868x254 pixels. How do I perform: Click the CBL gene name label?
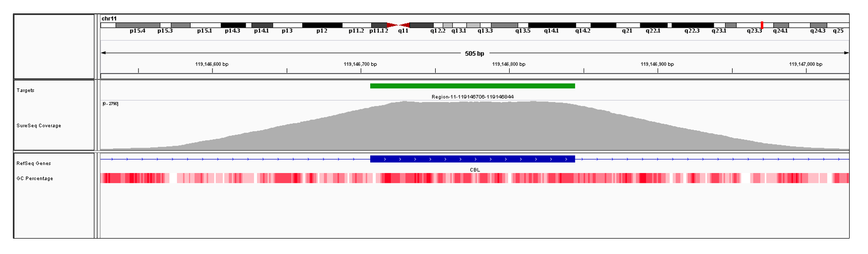coord(475,170)
